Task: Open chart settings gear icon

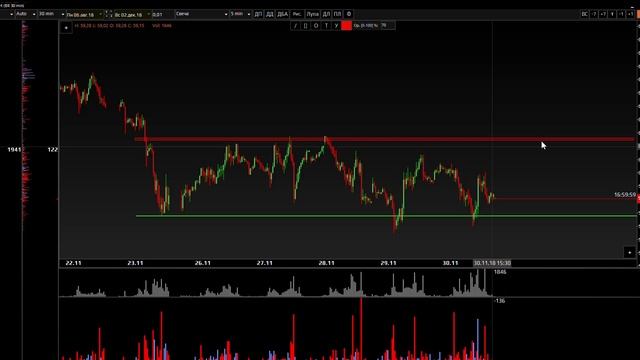Action: [349, 14]
